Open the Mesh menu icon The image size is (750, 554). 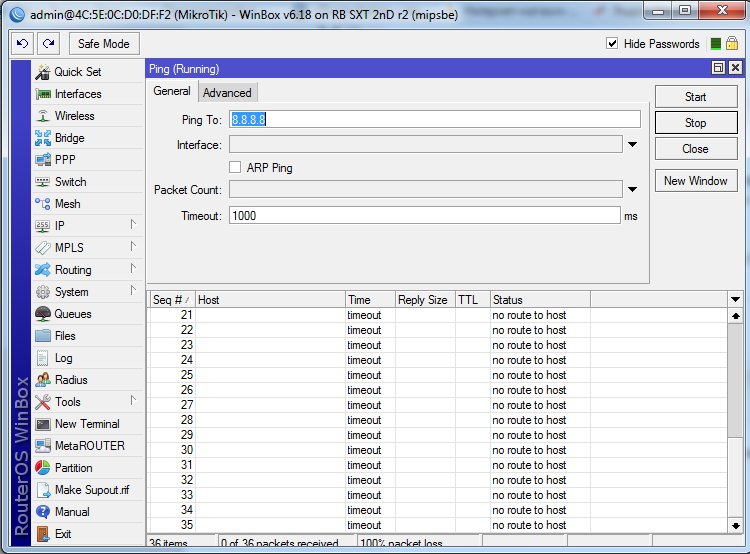click(x=43, y=204)
